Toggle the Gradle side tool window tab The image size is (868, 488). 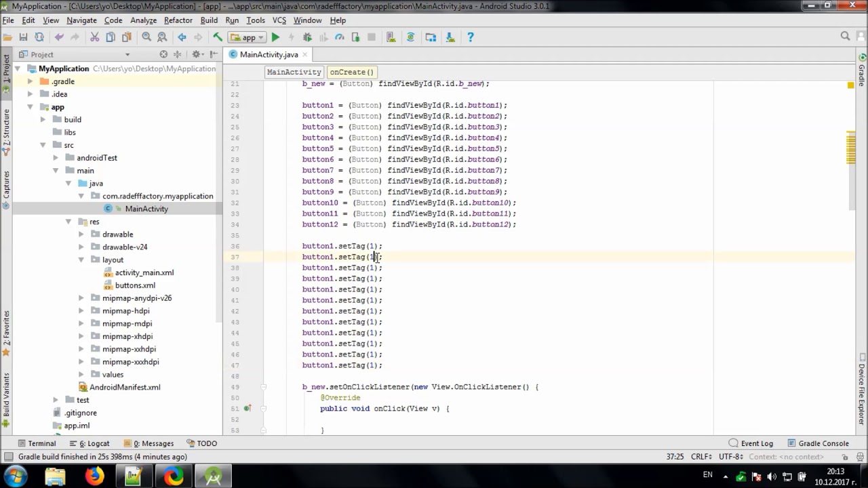[x=862, y=70]
